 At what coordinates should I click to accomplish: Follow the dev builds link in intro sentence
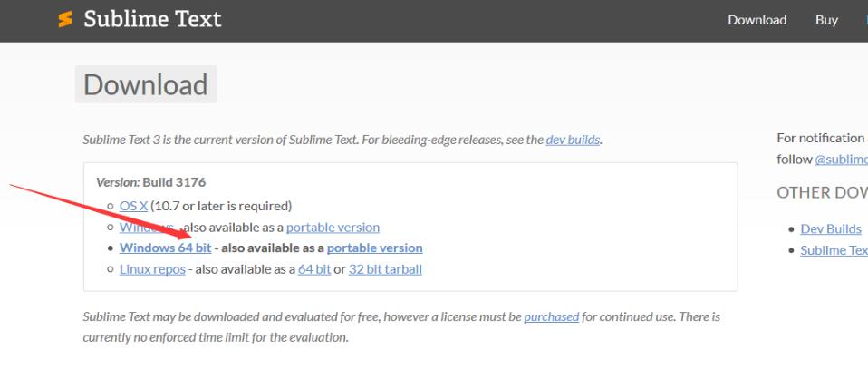click(573, 140)
